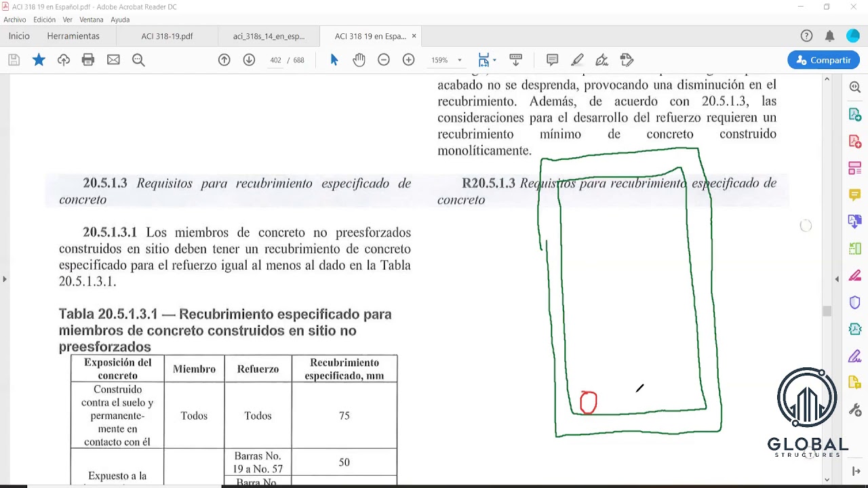Click the Compartir button
This screenshot has height=488, width=868.
823,60
